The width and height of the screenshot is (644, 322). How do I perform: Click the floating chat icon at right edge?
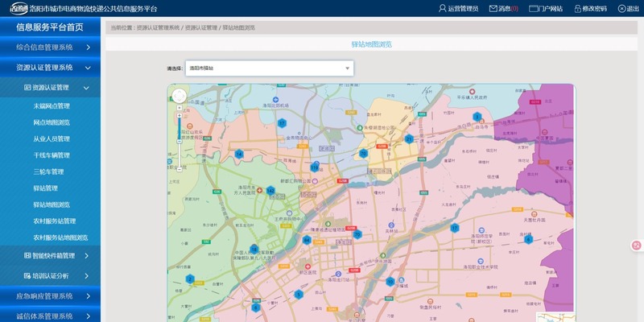(637, 246)
